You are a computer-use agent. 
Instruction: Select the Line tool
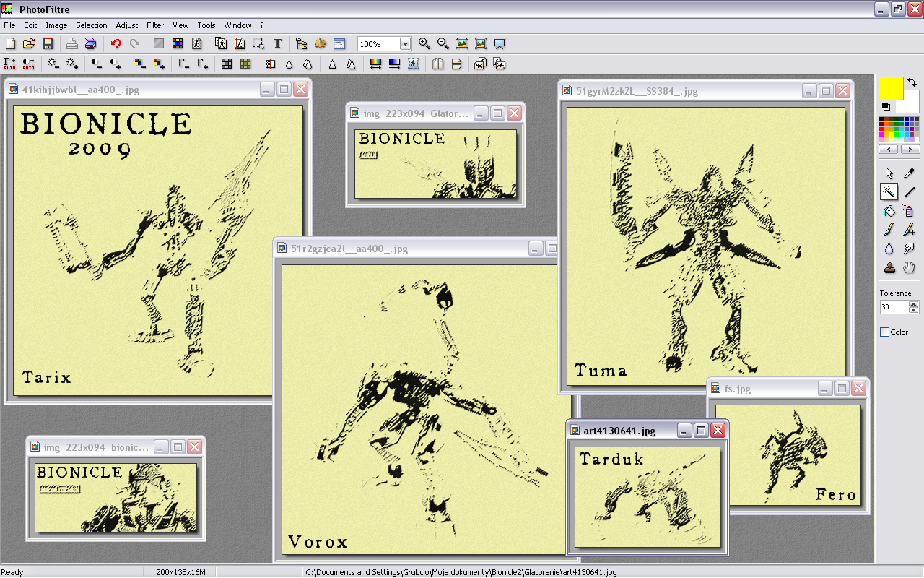(x=910, y=191)
